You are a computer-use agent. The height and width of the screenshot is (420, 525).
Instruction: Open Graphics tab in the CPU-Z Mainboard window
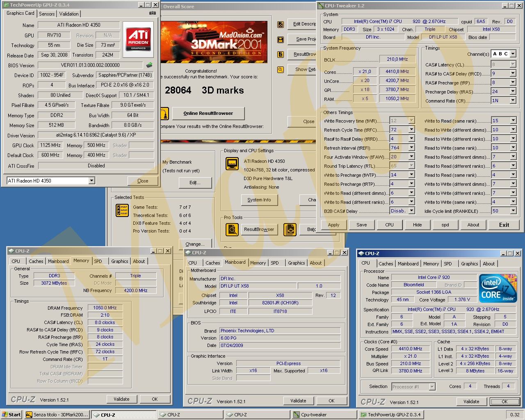(296, 263)
